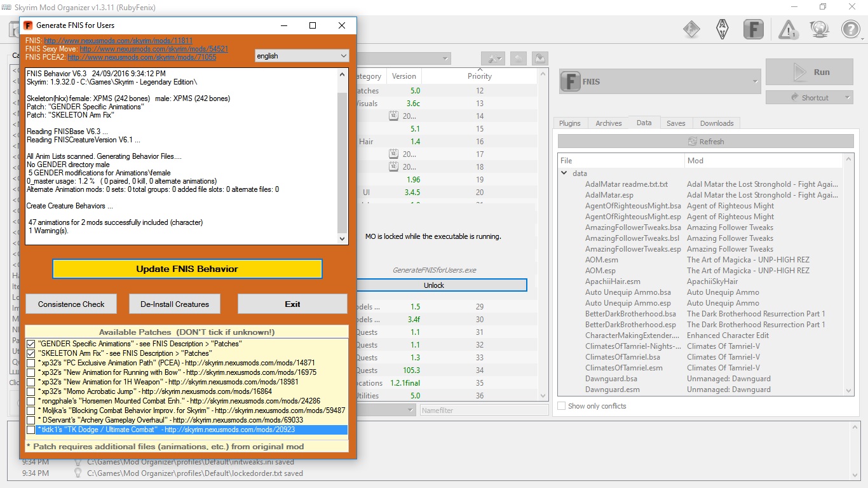Enable the "PC Exclusive Animation Path" (PCEA) patch
Image resolution: width=868 pixels, height=488 pixels.
pyautogui.click(x=31, y=363)
